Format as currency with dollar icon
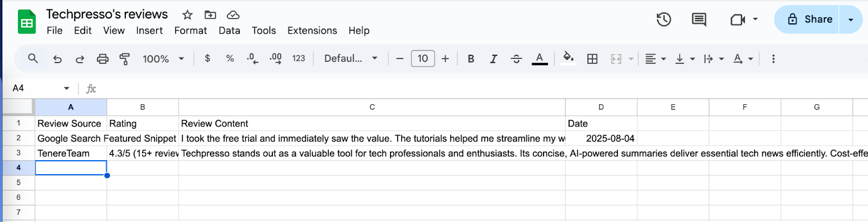Viewport: 868px width, 222px height. [207, 58]
